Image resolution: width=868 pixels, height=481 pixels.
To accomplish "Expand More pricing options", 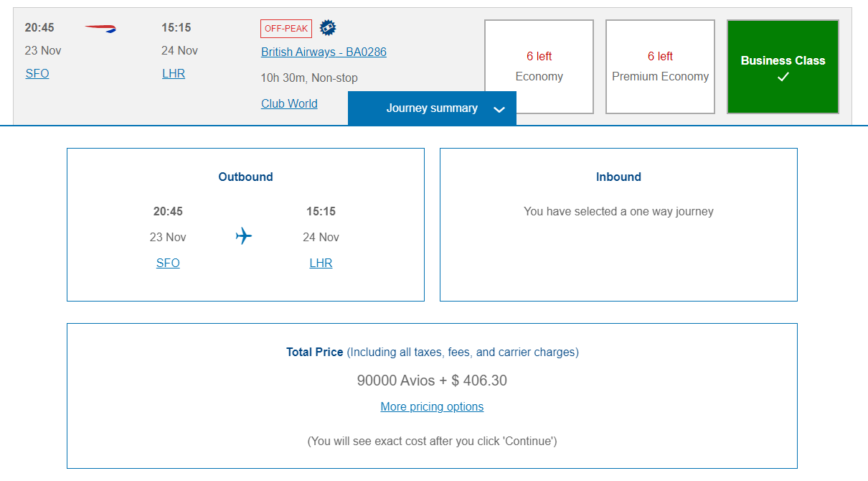I will 432,406.
